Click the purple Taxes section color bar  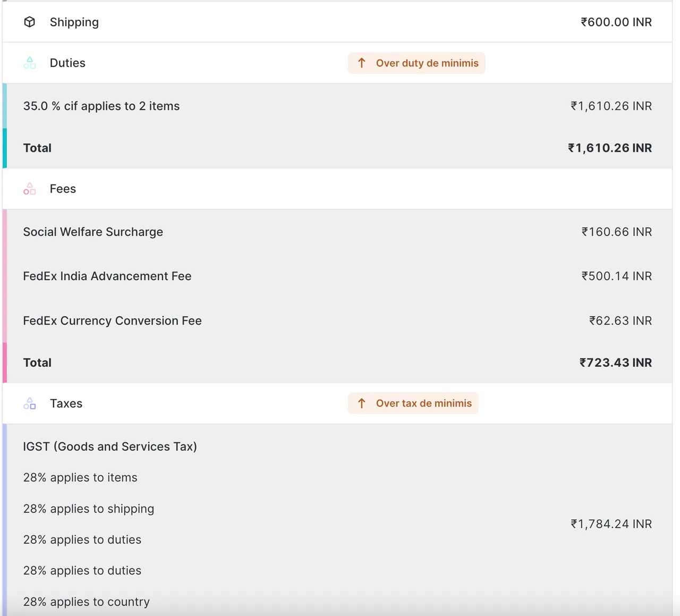click(3, 518)
